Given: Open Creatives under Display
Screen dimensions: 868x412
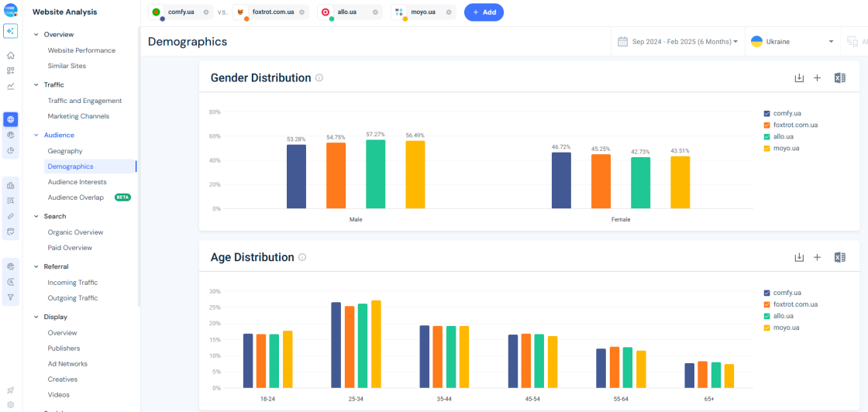Looking at the screenshot, I should (x=63, y=379).
